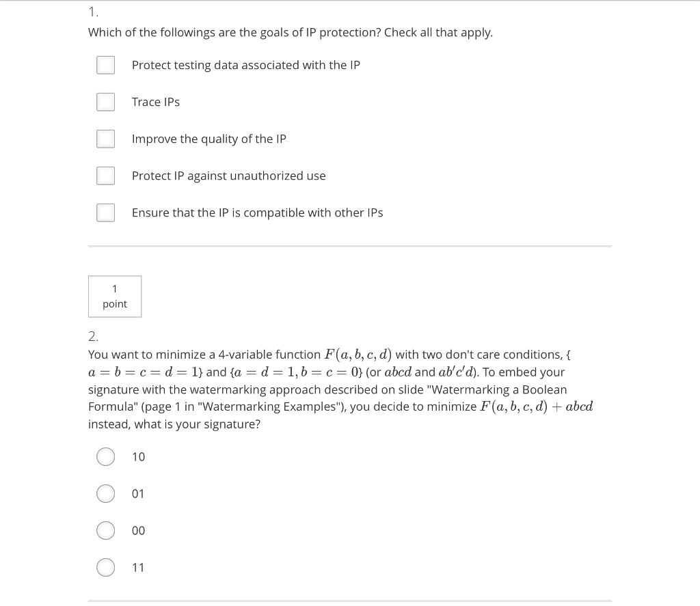This screenshot has height=606, width=700.
Task: Click the '10' option label text
Action: (139, 456)
